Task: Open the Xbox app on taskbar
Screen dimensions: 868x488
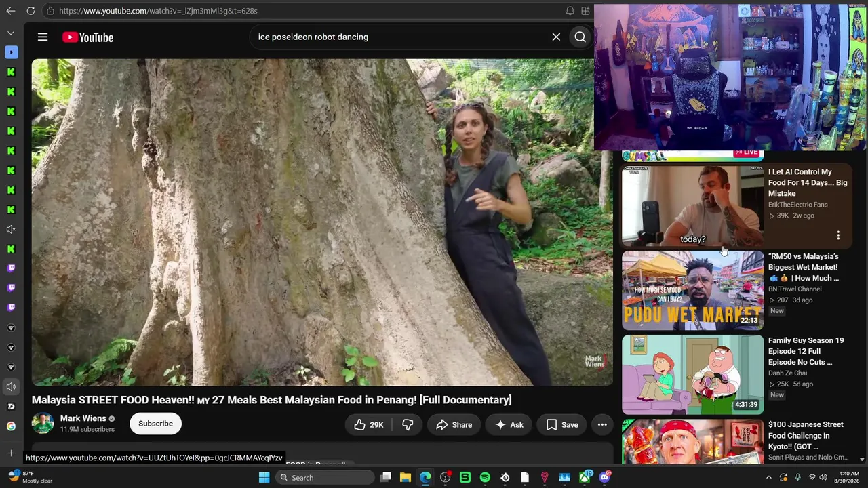Action: pos(585,478)
